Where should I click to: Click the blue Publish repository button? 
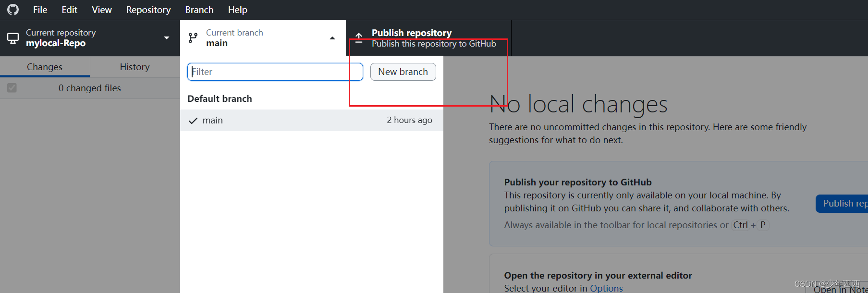pos(842,204)
